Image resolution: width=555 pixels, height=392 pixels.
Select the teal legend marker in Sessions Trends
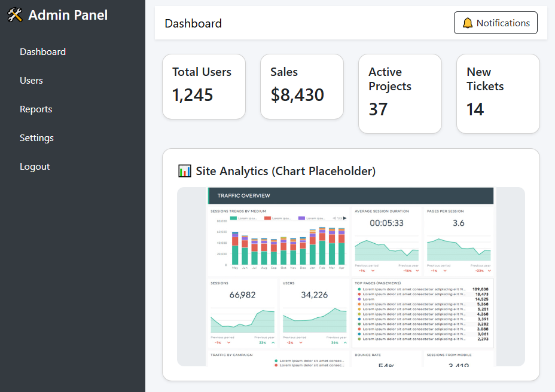point(233,218)
